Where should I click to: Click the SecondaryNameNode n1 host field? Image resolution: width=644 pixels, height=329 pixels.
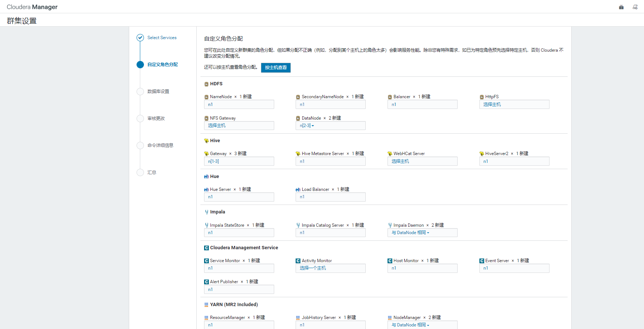(330, 104)
